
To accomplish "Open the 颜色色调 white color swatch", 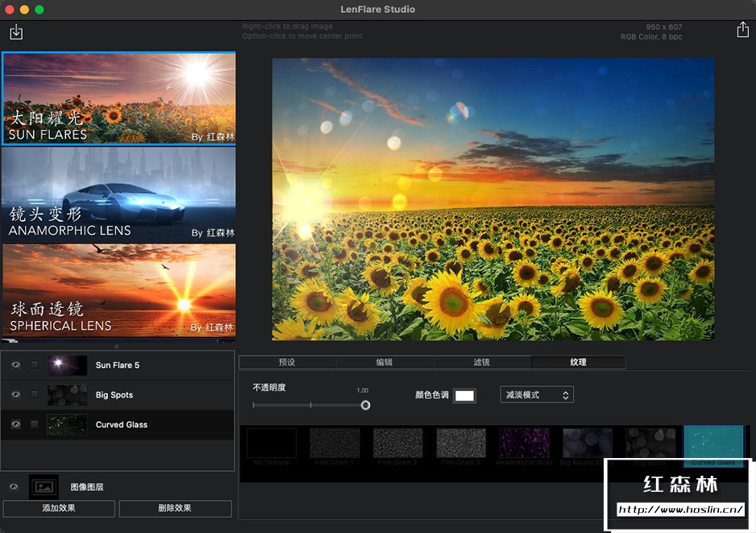I will (464, 396).
